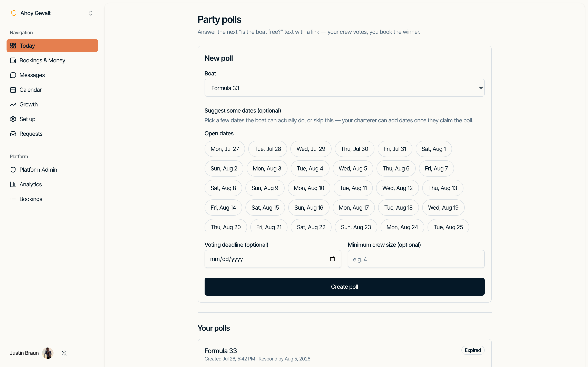The height and width of the screenshot is (367, 588).
Task: Toggle the Sat, Aug 1 date chip
Action: [434, 149]
